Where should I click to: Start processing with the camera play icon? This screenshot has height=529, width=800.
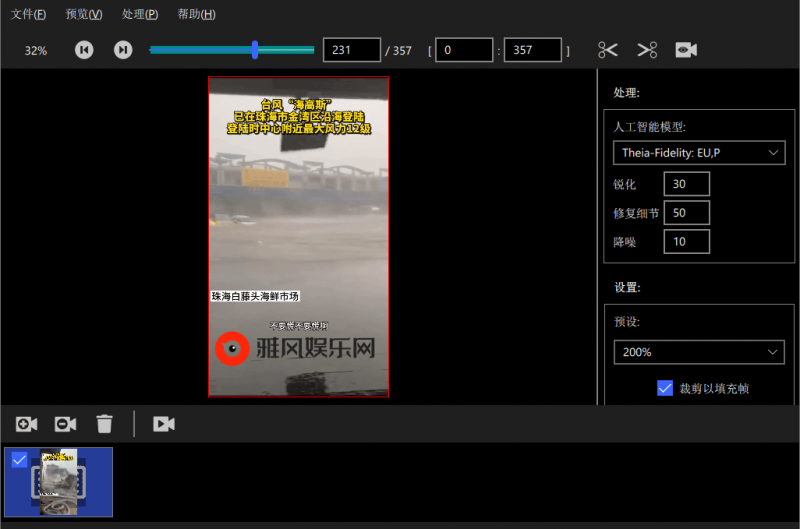click(163, 424)
